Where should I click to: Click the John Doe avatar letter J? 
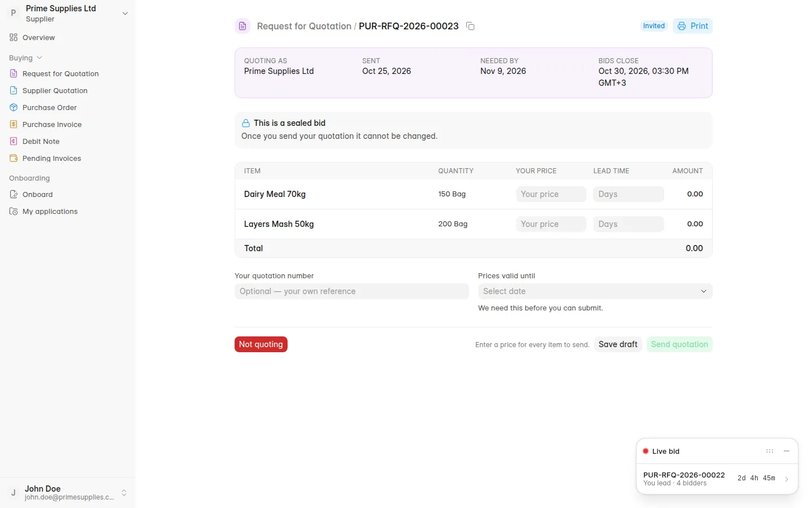tap(14, 493)
